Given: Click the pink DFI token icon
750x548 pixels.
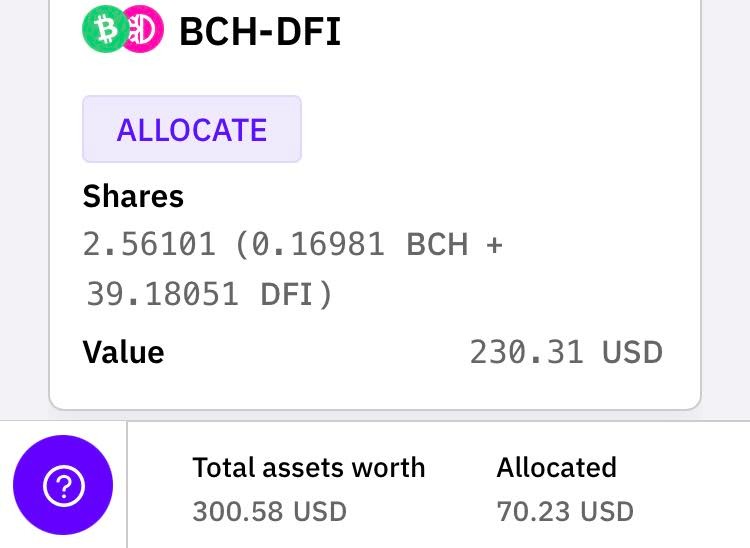Looking at the screenshot, I should coord(145,29).
